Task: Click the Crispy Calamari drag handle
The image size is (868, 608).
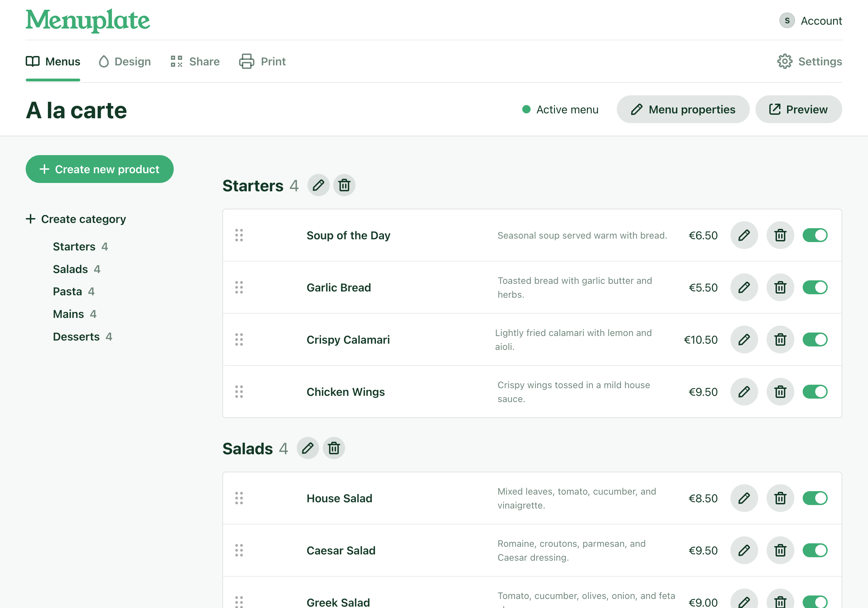Action: [239, 340]
